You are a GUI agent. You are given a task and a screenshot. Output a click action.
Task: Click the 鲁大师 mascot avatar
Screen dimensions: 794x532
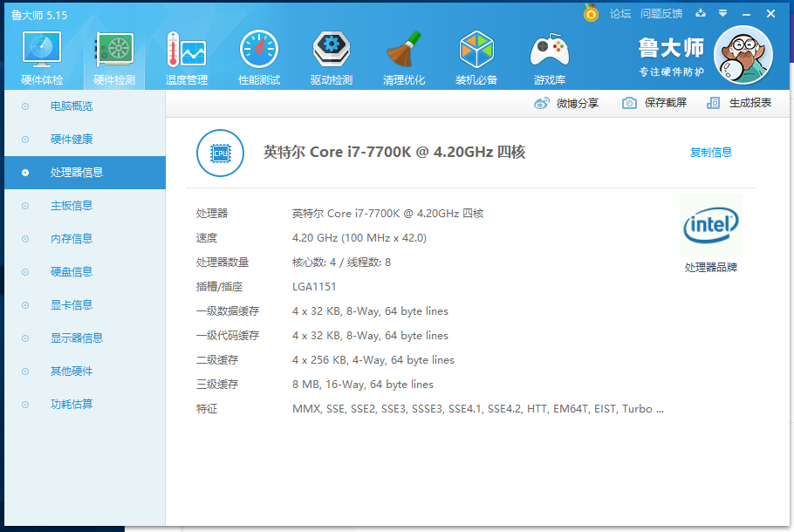[x=743, y=55]
